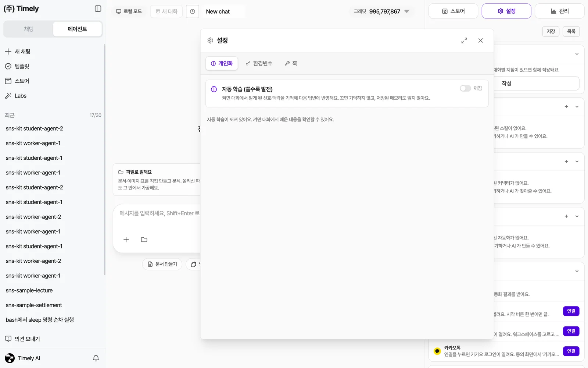Open the 파일로 일해요 card
The width and height of the screenshot is (588, 368).
(x=157, y=180)
